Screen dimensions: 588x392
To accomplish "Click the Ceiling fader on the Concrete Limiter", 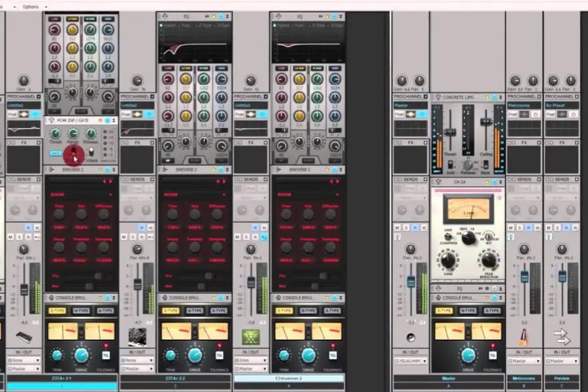I will 486,121.
